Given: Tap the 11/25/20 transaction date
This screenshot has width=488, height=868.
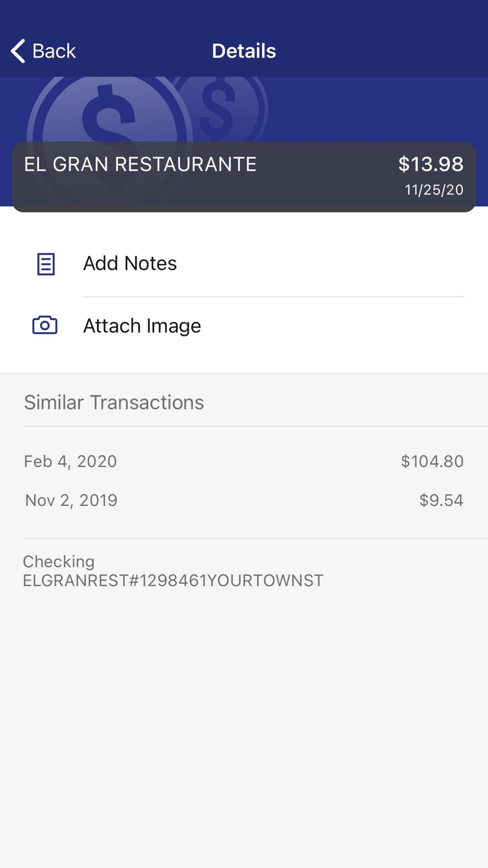Looking at the screenshot, I should (x=434, y=190).
